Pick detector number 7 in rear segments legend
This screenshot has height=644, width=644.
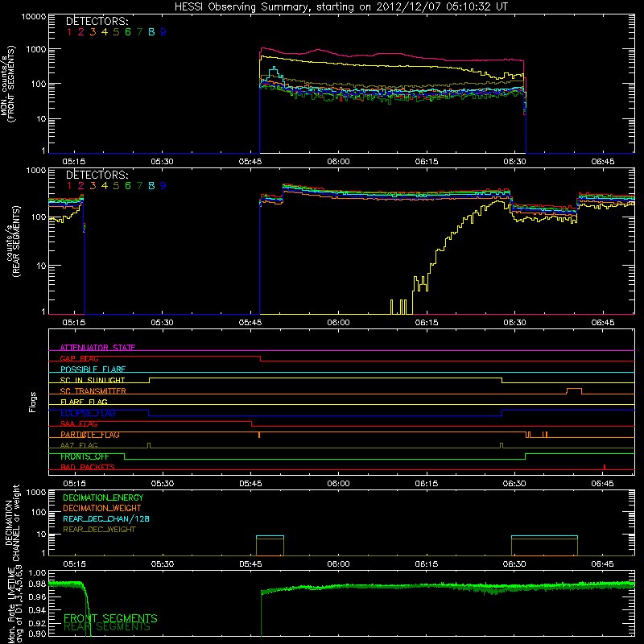click(x=139, y=186)
